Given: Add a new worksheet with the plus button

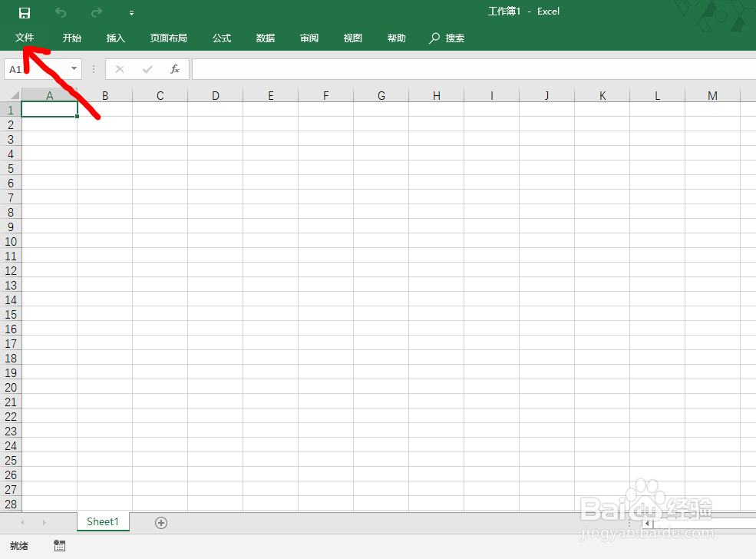Looking at the screenshot, I should point(160,522).
